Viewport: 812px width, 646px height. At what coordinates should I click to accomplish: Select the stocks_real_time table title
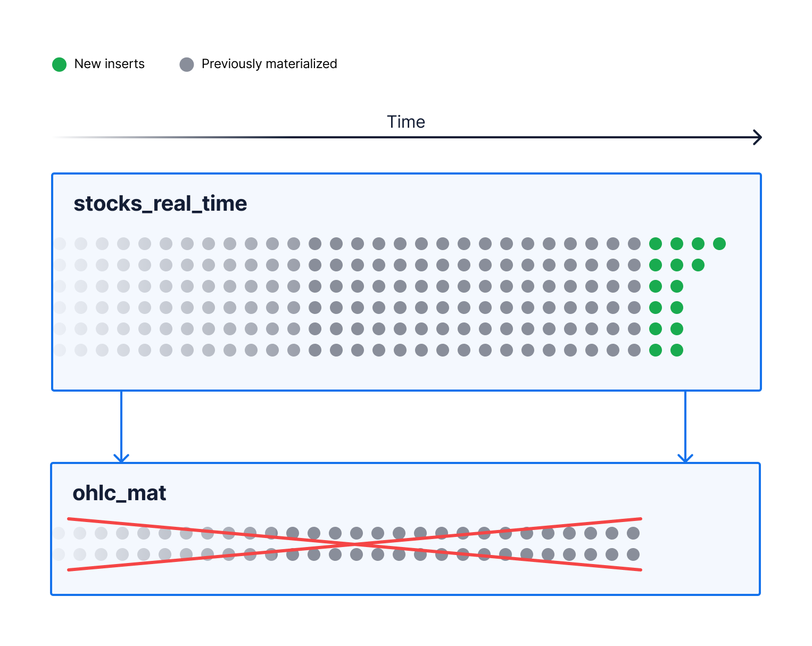click(160, 204)
